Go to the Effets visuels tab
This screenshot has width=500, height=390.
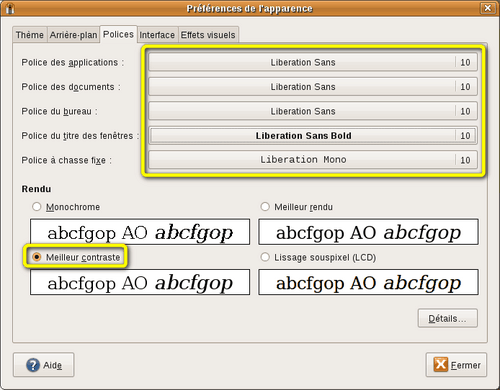(208, 35)
